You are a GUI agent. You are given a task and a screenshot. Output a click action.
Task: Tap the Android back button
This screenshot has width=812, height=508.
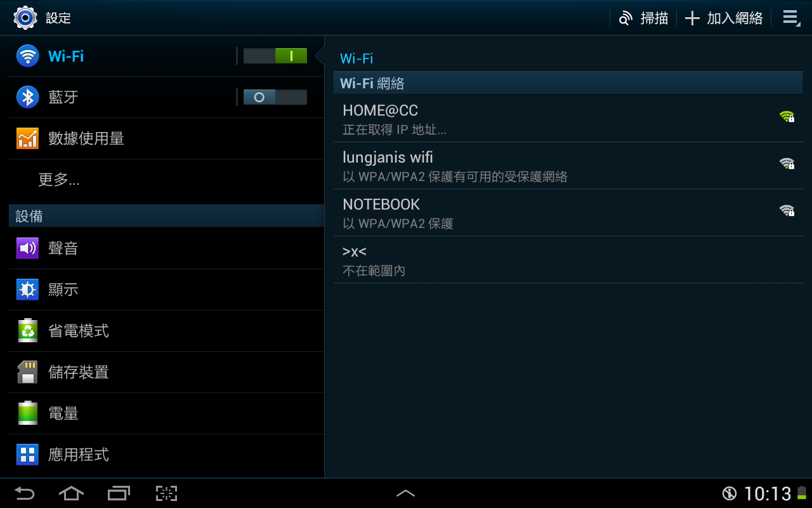pos(25,493)
